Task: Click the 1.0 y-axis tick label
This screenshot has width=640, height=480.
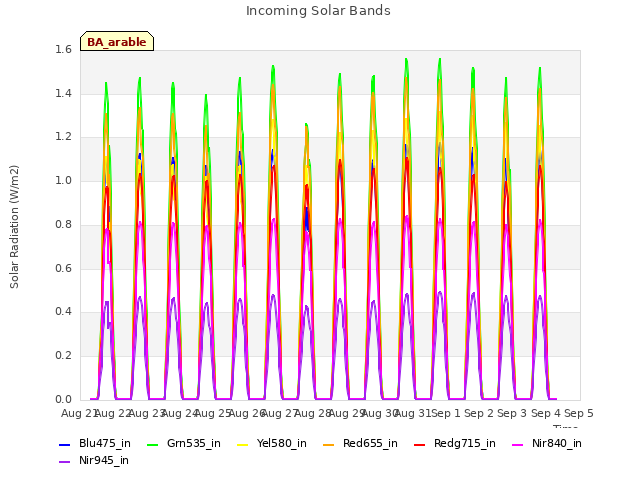Action: pyautogui.click(x=63, y=181)
